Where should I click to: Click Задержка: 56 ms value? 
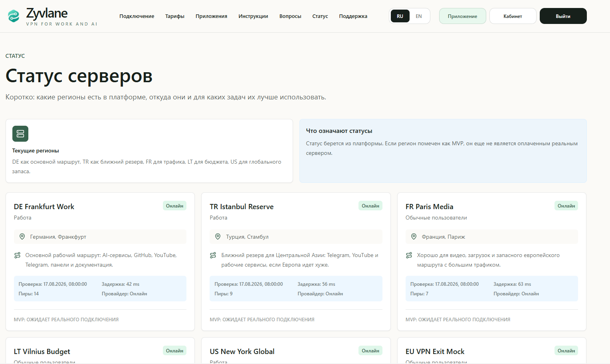(317, 284)
